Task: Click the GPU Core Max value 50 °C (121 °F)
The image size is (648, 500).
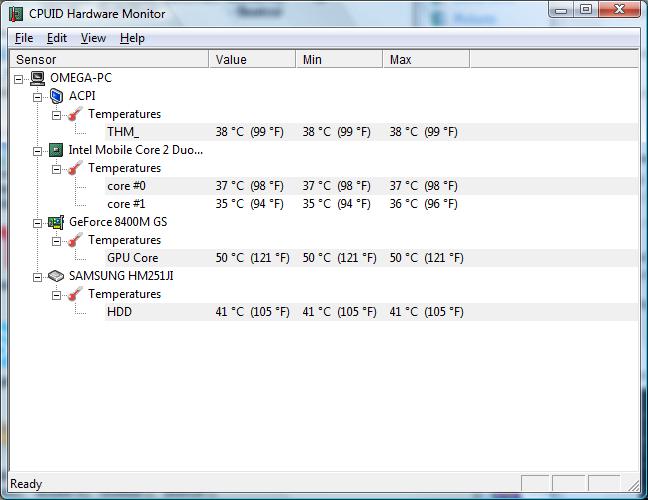Action: click(x=426, y=258)
